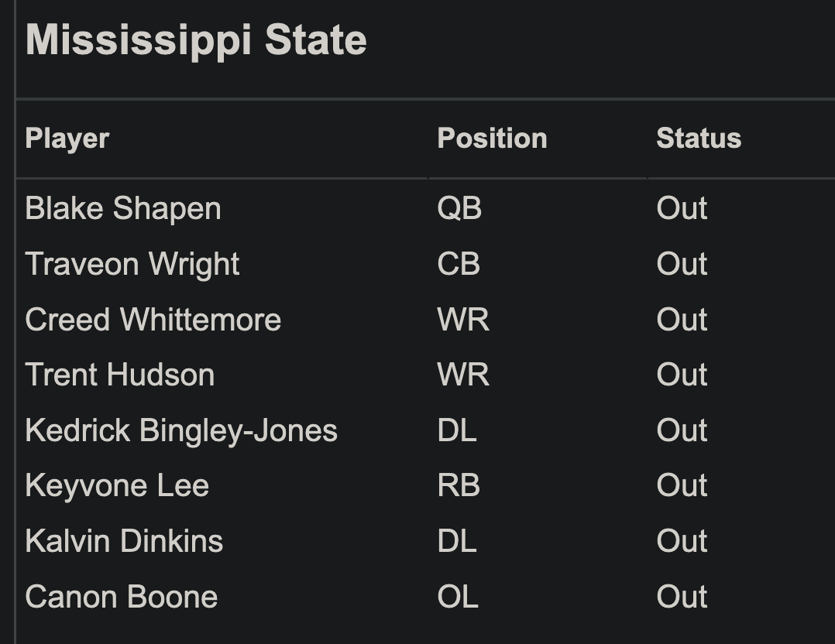835x644 pixels.
Task: Click Kalvin Dinkins' Out status
Action: coord(682,542)
